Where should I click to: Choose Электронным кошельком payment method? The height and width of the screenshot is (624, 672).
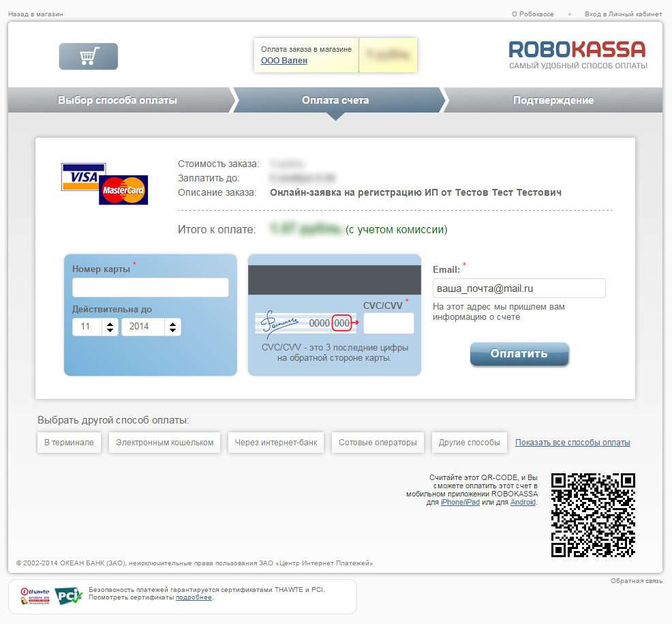pyautogui.click(x=164, y=443)
